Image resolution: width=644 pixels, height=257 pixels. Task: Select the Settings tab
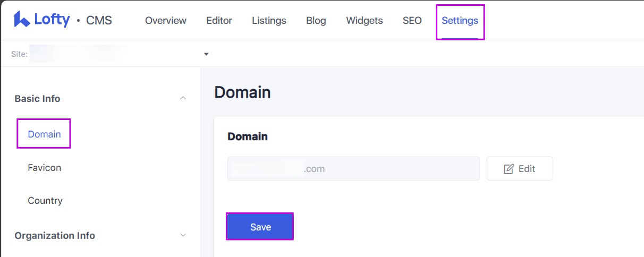coord(460,21)
